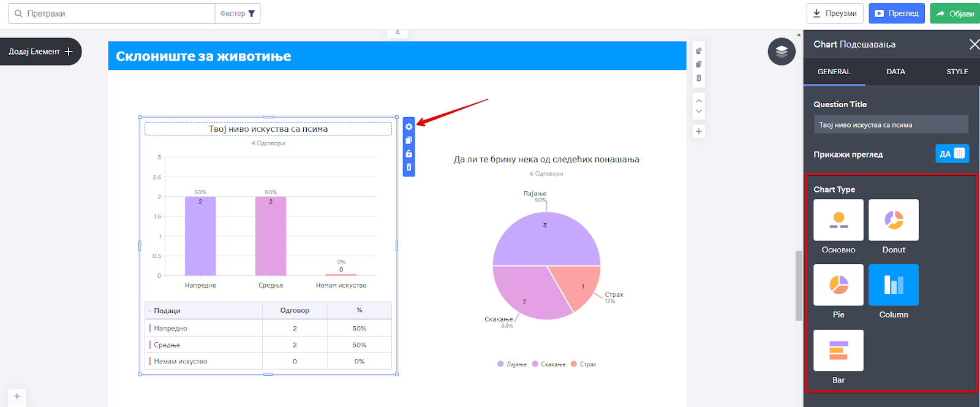This screenshot has width=980, height=407.
Task: Choose the Bar chart type
Action: coord(839,351)
